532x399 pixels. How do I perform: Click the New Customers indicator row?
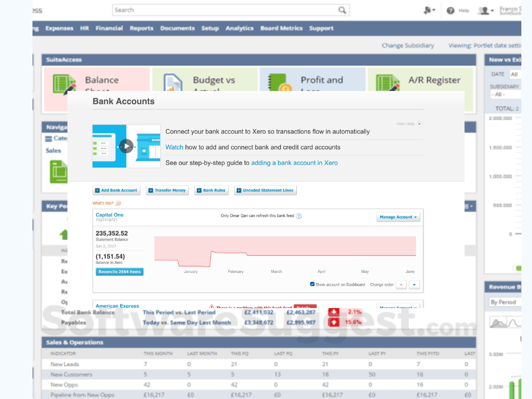(259, 375)
